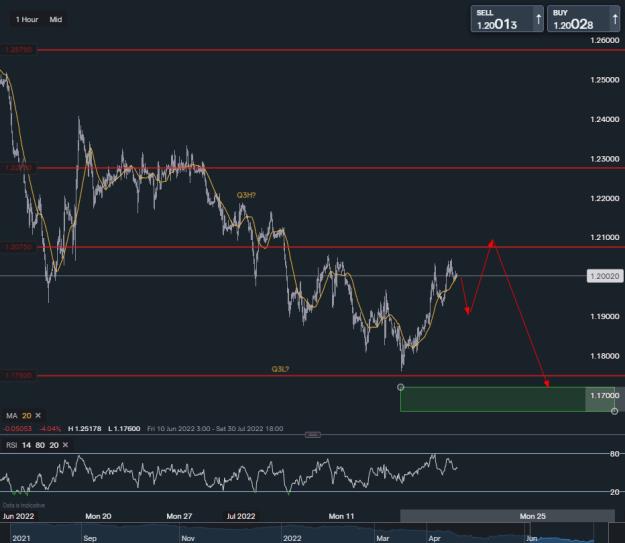This screenshot has width=625, height=543.
Task: Click the 1.26000 price axis label
Action: pyautogui.click(x=605, y=40)
